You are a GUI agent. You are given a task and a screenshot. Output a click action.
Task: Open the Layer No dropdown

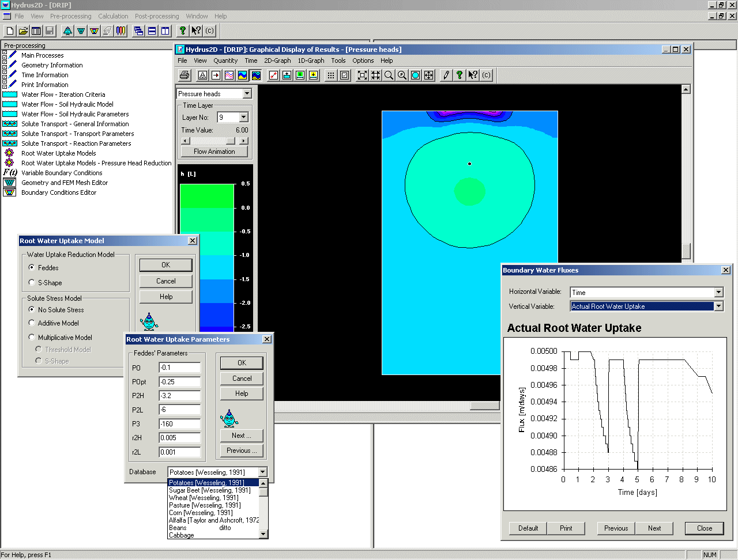point(243,117)
